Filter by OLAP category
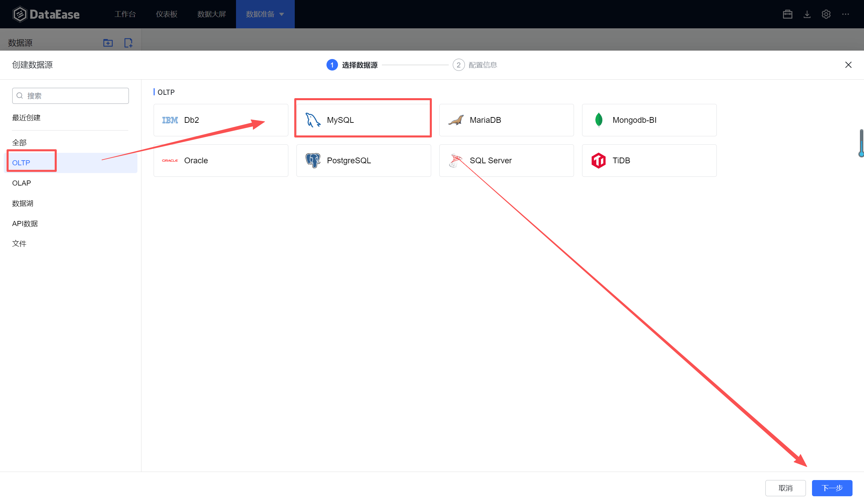This screenshot has height=504, width=864. (22, 183)
